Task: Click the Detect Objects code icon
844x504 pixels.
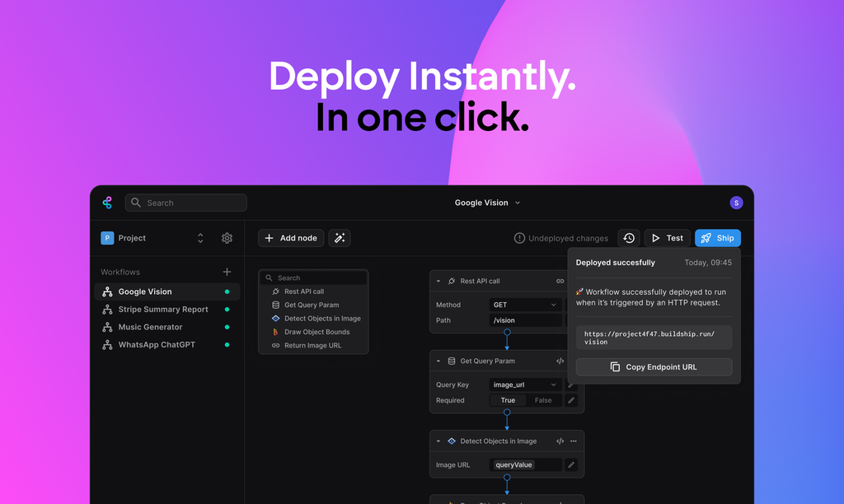Action: click(560, 441)
